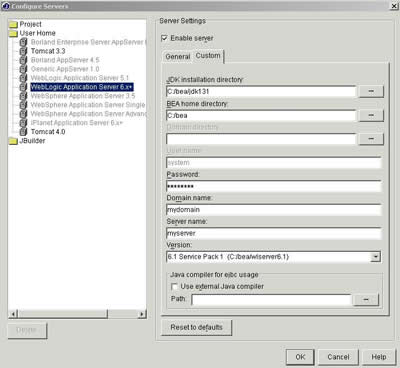Image resolution: width=400 pixels, height=368 pixels.
Task: Click the Domain name field
Action: (x=274, y=210)
